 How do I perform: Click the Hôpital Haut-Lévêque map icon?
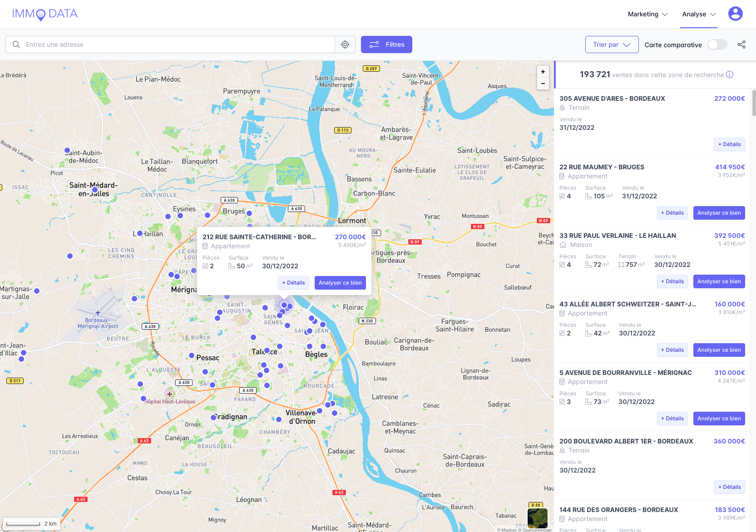coord(169,394)
